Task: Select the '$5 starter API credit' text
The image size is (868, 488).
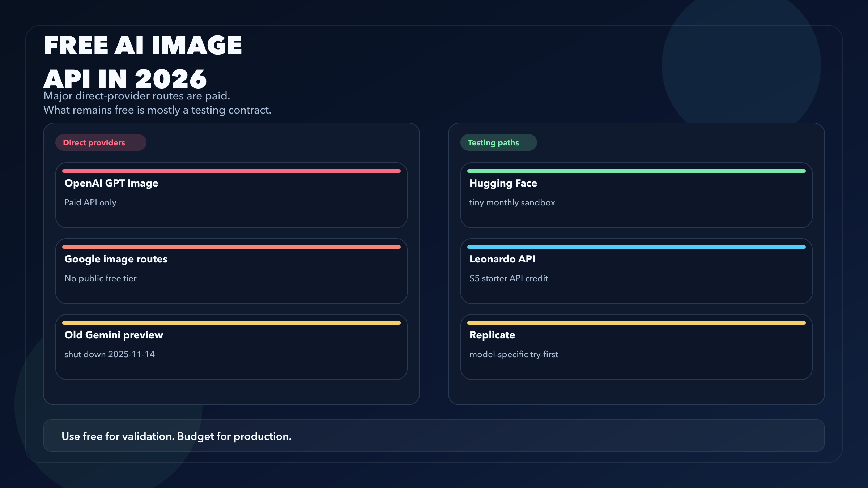Action: click(509, 278)
